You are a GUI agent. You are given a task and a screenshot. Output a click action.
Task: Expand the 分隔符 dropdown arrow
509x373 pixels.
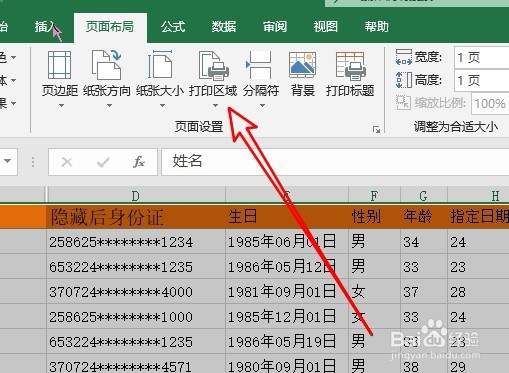263,106
